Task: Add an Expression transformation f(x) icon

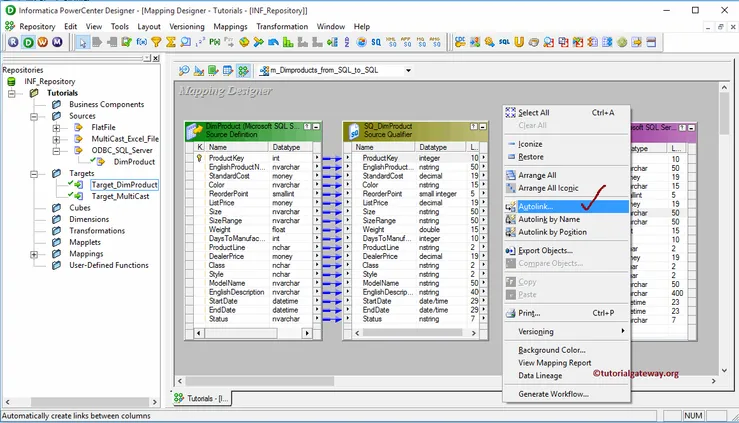Action: pyautogui.click(x=141, y=42)
